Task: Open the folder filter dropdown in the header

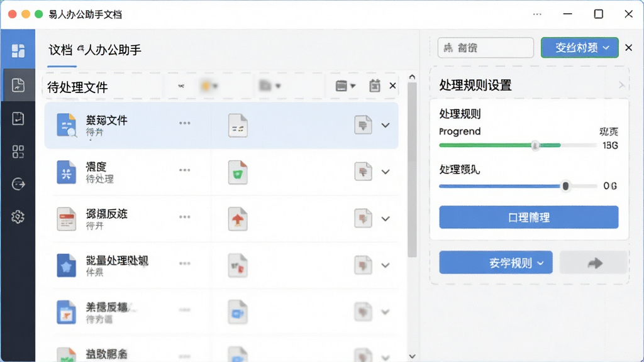Action: coord(270,85)
